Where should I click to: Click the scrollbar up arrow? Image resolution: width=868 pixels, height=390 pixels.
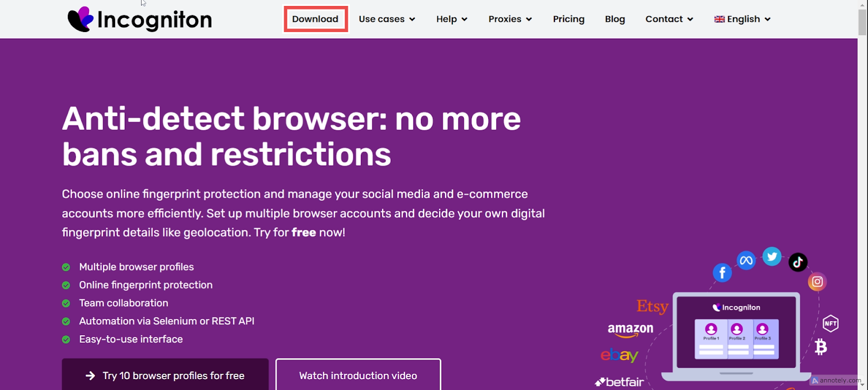coord(863,4)
